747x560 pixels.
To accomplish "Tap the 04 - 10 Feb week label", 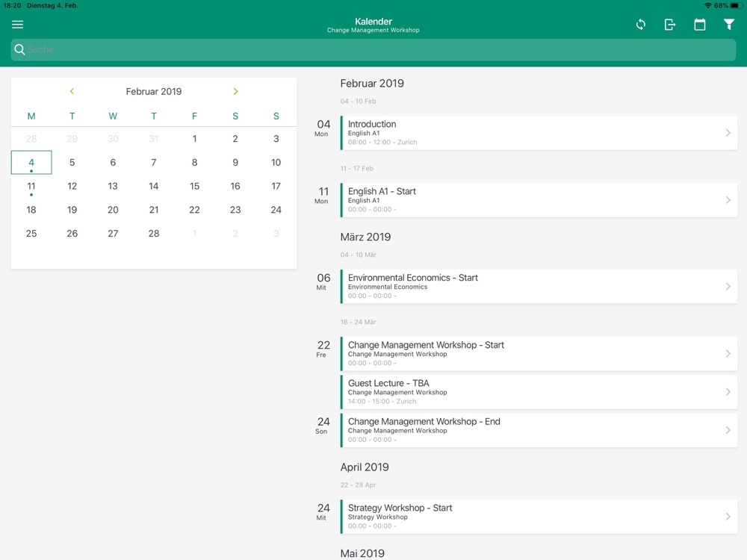I will pyautogui.click(x=359, y=101).
